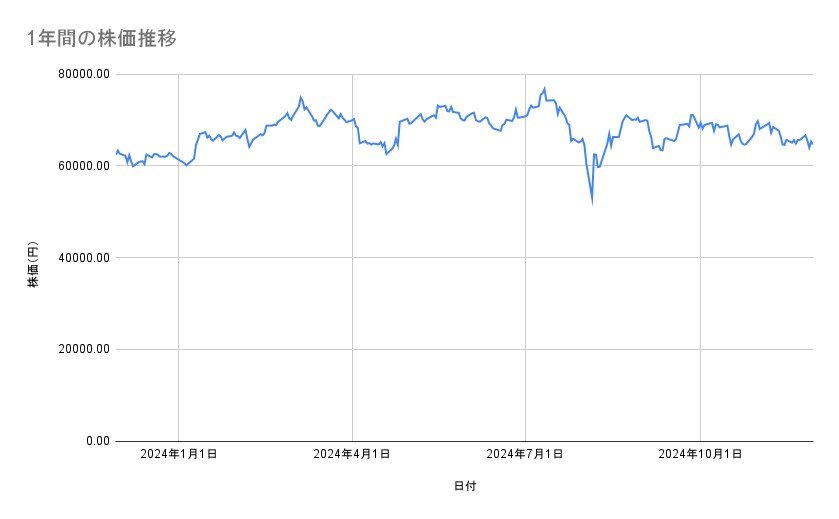Click the rightmost end point of the blue line
Screen dimensions: 839x519
[812, 143]
